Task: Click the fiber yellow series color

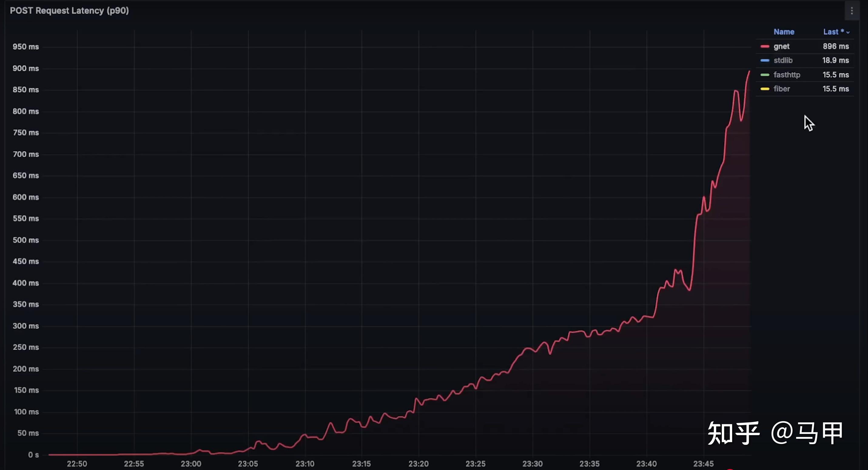Action: (x=765, y=89)
